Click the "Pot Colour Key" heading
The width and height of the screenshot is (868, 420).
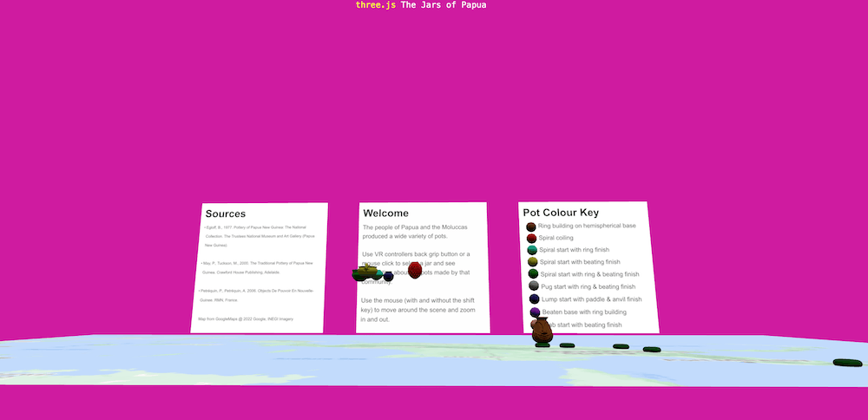pos(561,213)
